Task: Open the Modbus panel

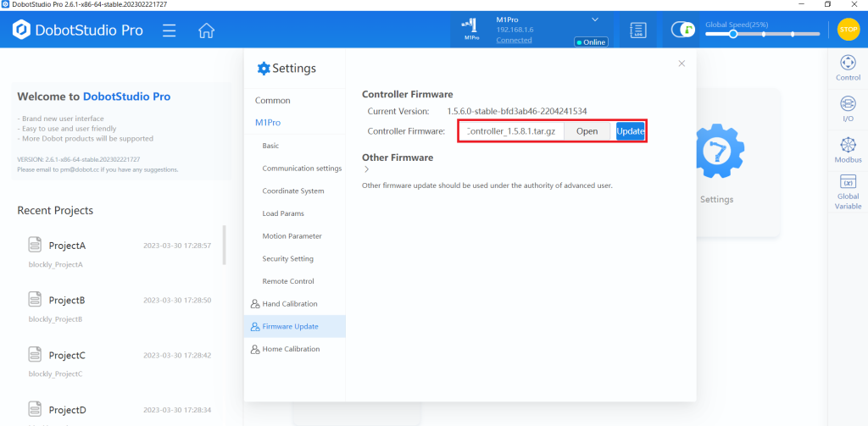Action: [x=848, y=149]
